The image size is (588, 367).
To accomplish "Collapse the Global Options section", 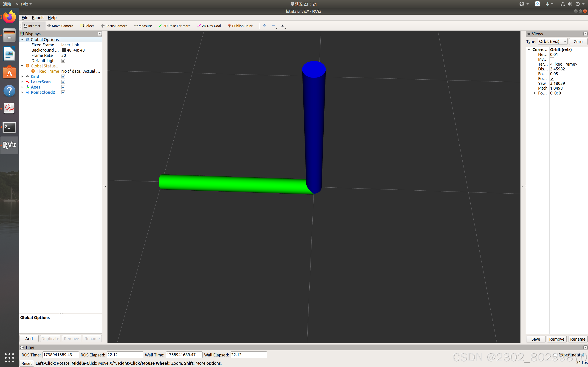I will click(22, 39).
